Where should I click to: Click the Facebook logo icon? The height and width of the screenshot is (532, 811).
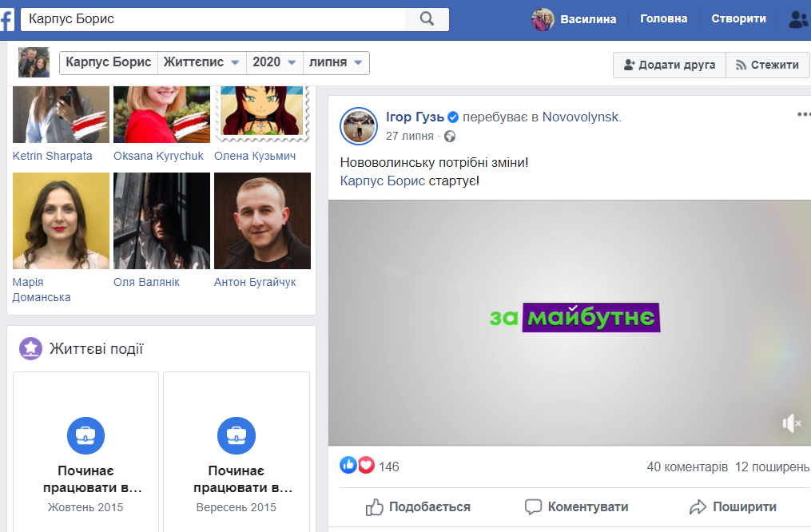(6, 19)
